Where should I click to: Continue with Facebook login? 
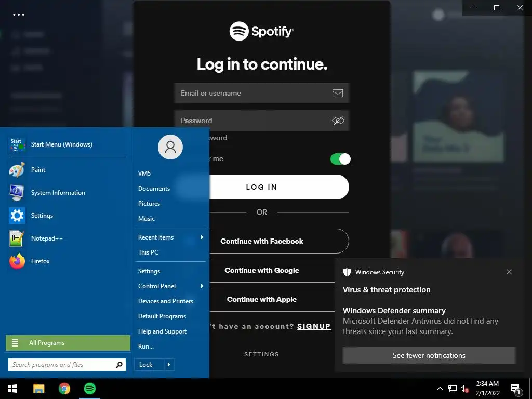click(x=279, y=241)
